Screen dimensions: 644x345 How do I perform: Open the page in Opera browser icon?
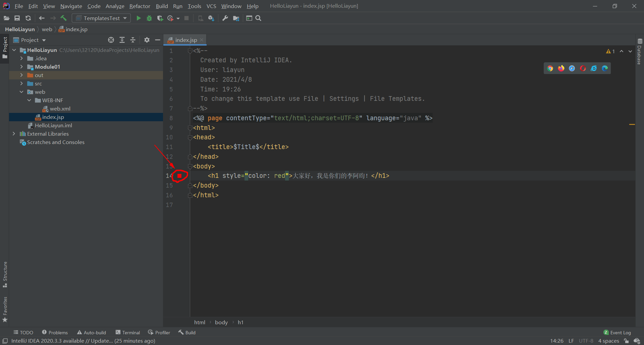[583, 68]
